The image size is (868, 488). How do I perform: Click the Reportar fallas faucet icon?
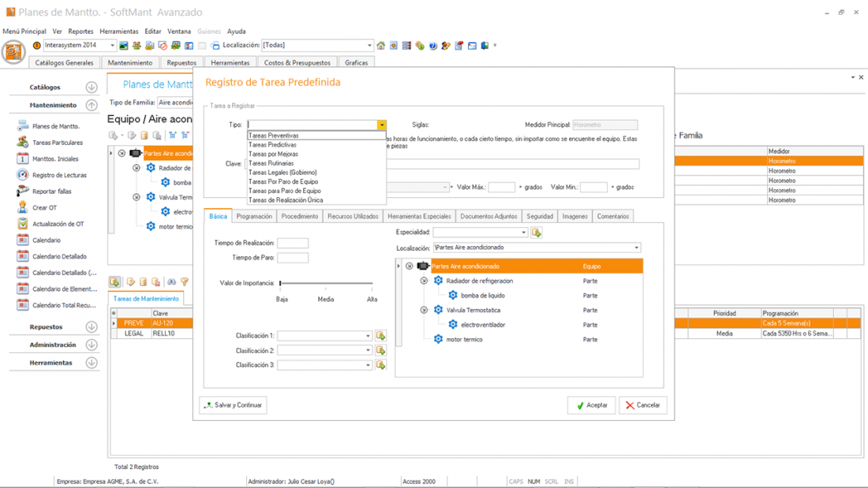pos(23,192)
